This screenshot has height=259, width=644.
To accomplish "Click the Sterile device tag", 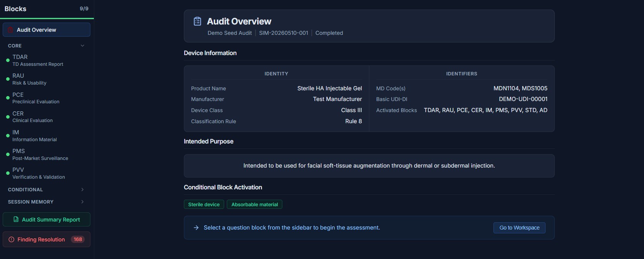I will [204, 205].
